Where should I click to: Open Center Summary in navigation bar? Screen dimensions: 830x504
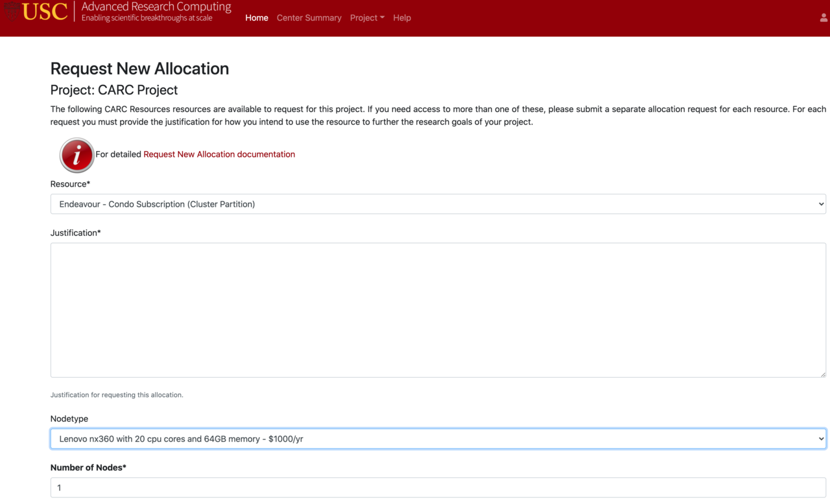click(309, 17)
